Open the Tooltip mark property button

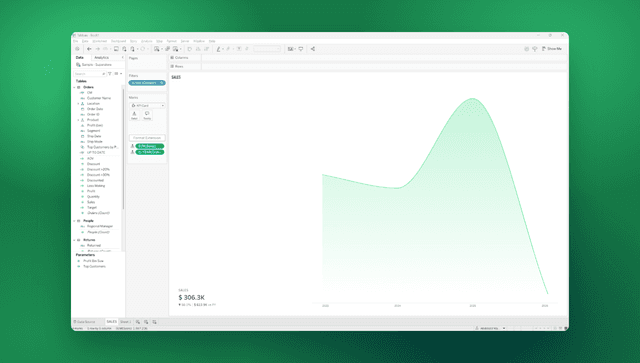(147, 115)
